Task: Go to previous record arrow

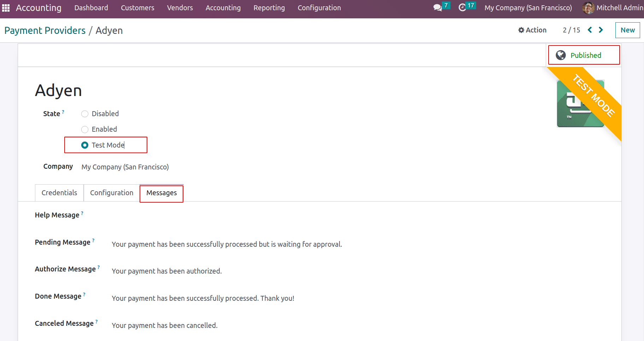Action: [x=590, y=30]
